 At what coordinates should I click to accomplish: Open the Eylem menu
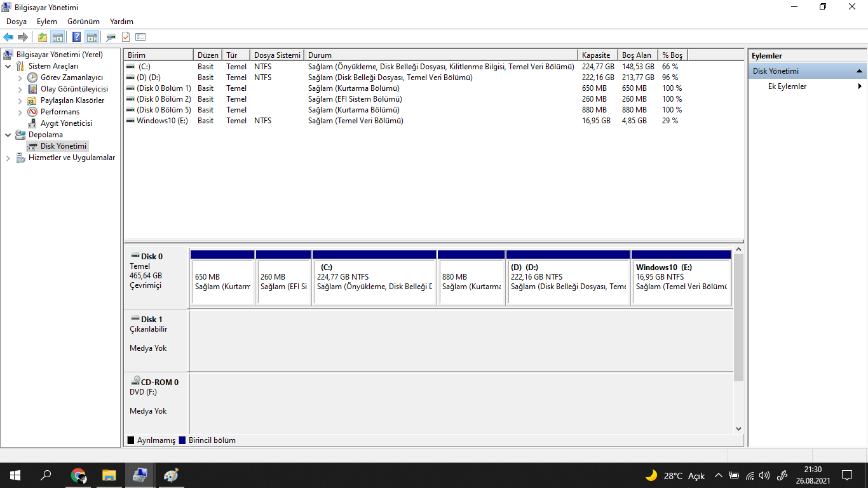[47, 22]
